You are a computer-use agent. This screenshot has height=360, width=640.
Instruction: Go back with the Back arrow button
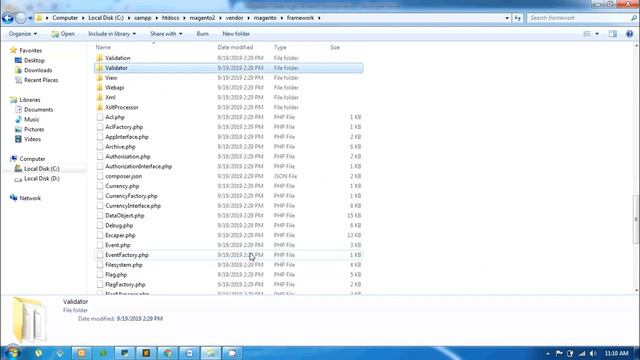click(x=7, y=18)
